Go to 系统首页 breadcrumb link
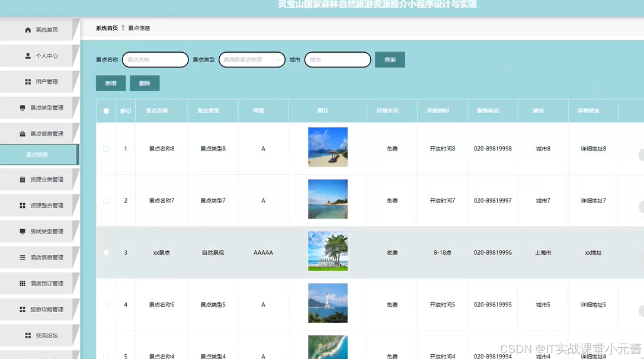This screenshot has width=644, height=359. (107, 28)
